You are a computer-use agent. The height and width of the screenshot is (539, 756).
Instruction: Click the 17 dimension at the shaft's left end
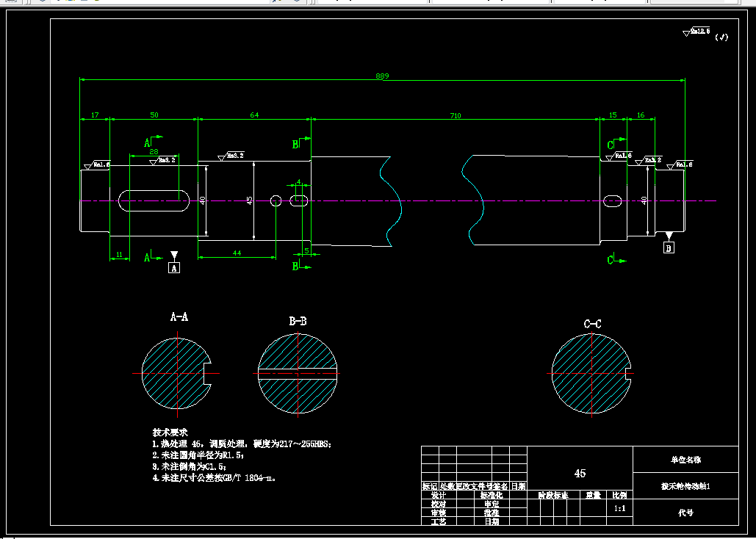95,115
